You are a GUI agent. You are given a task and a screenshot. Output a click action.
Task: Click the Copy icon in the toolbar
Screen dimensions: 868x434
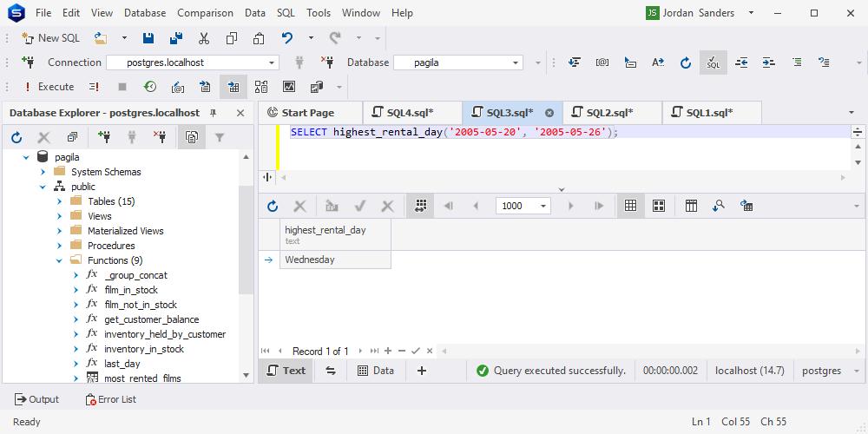coord(232,38)
